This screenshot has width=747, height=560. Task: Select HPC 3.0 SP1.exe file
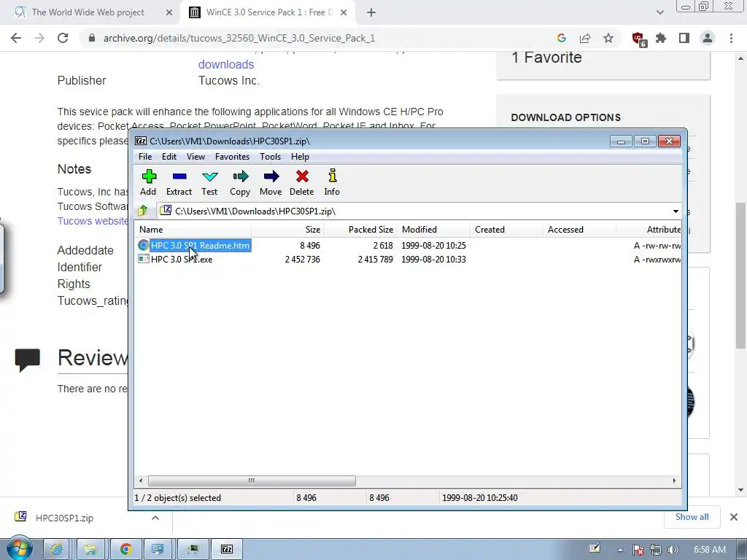click(x=182, y=260)
